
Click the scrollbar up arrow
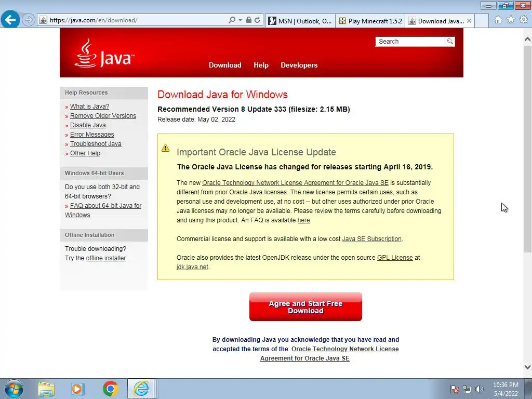pyautogui.click(x=527, y=39)
